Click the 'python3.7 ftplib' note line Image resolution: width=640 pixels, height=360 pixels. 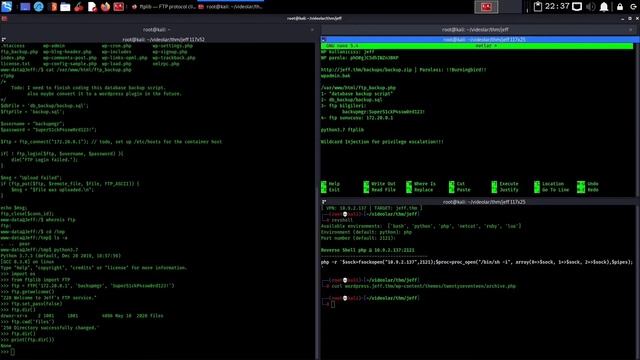tap(342, 130)
